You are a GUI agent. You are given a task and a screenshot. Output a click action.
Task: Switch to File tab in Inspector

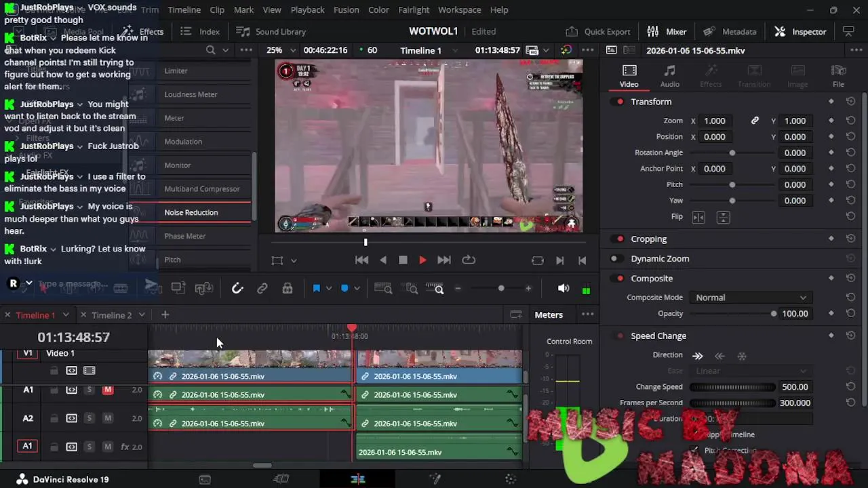tap(838, 76)
